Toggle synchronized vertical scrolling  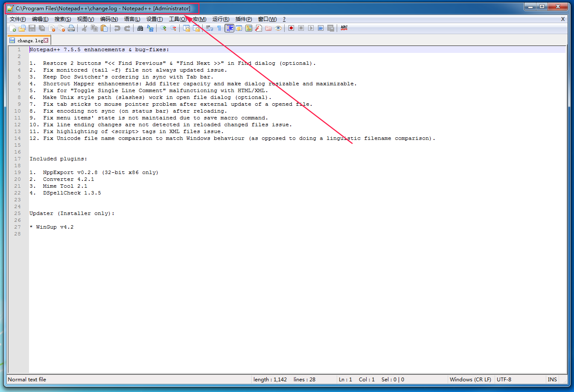point(186,28)
